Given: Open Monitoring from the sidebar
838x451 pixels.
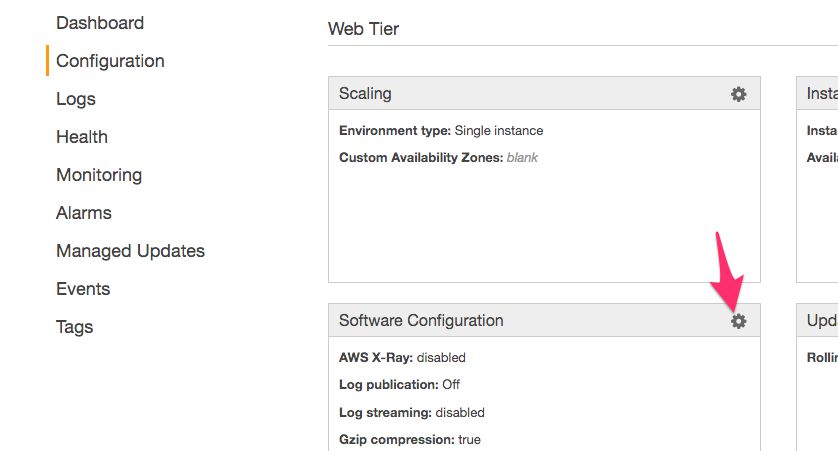Looking at the screenshot, I should point(99,175).
